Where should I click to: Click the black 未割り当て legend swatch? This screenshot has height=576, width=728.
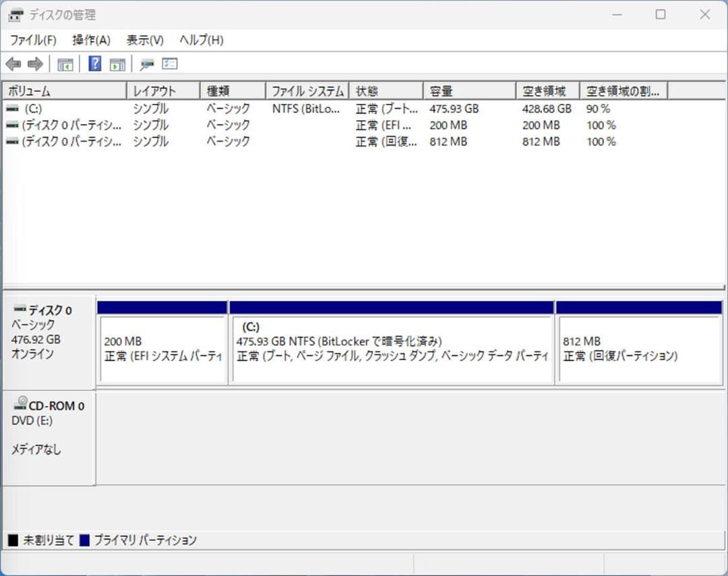click(13, 540)
